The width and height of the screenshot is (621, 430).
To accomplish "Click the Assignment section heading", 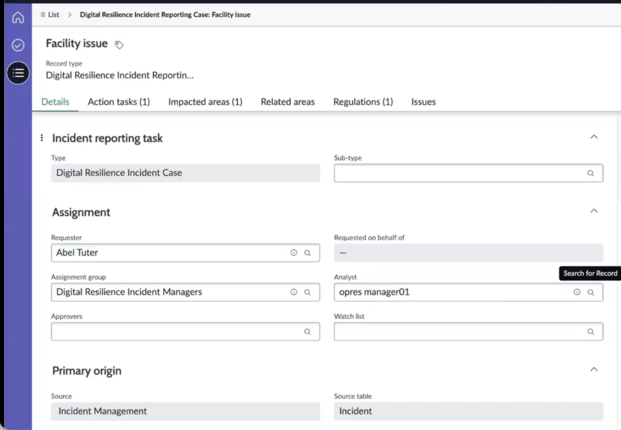I will point(81,212).
